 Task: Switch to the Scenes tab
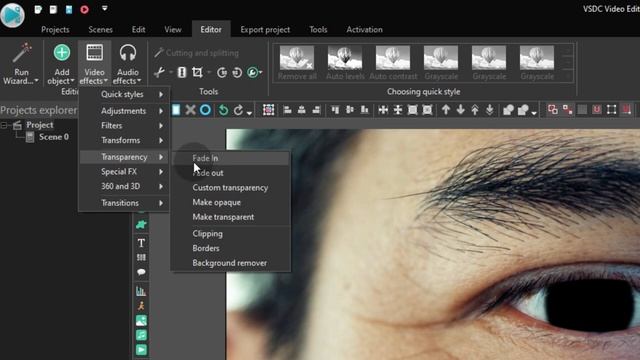100,29
